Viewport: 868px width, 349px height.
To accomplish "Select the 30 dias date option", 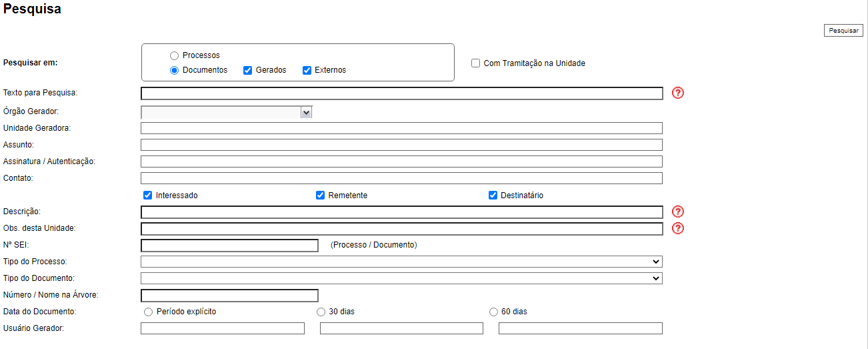I will click(321, 312).
